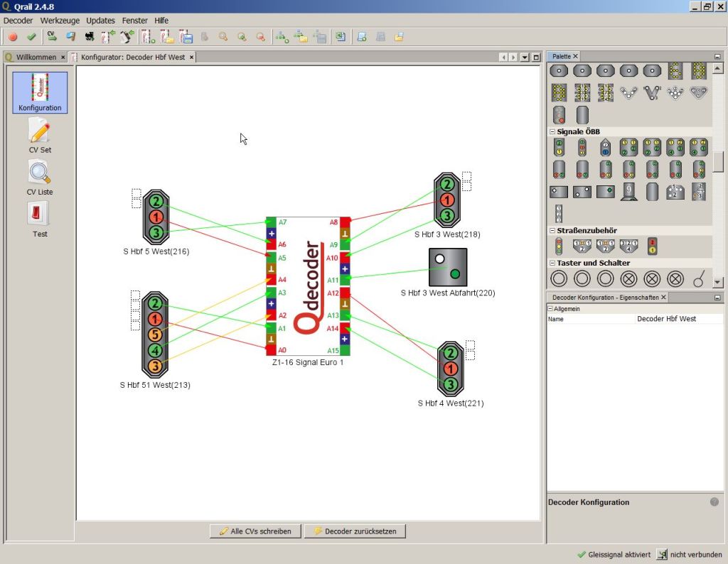The width and height of the screenshot is (728, 564).
Task: Select the lever switch icon in Taster und Schalter
Action: [x=698, y=278]
